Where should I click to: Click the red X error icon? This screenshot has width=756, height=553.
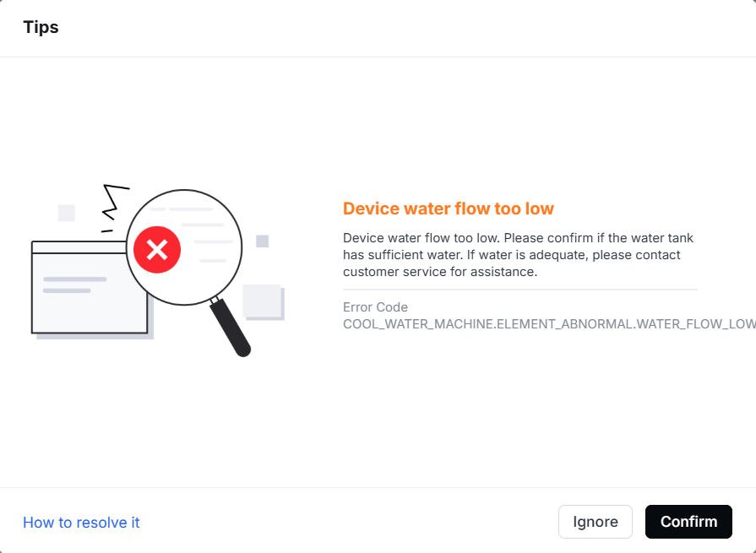pyautogui.click(x=157, y=250)
